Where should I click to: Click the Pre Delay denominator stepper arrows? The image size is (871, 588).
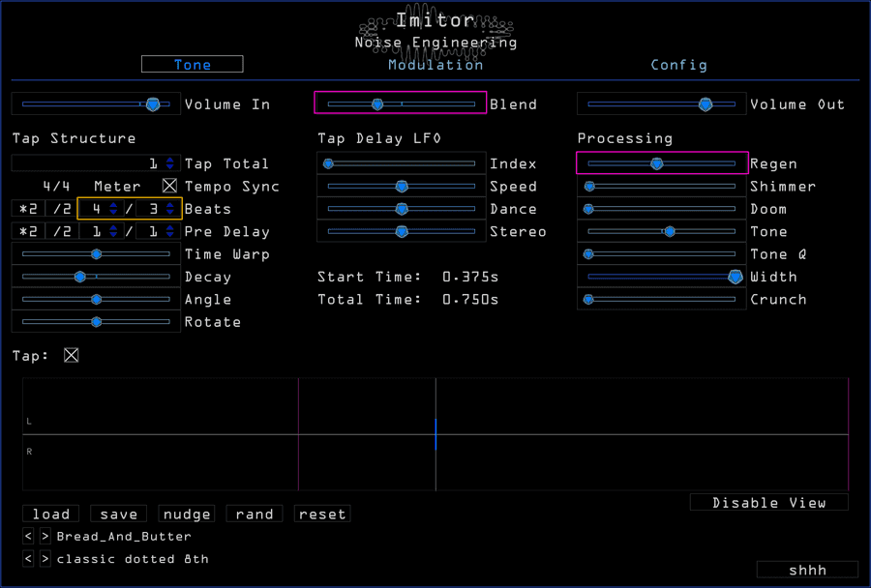coord(170,231)
